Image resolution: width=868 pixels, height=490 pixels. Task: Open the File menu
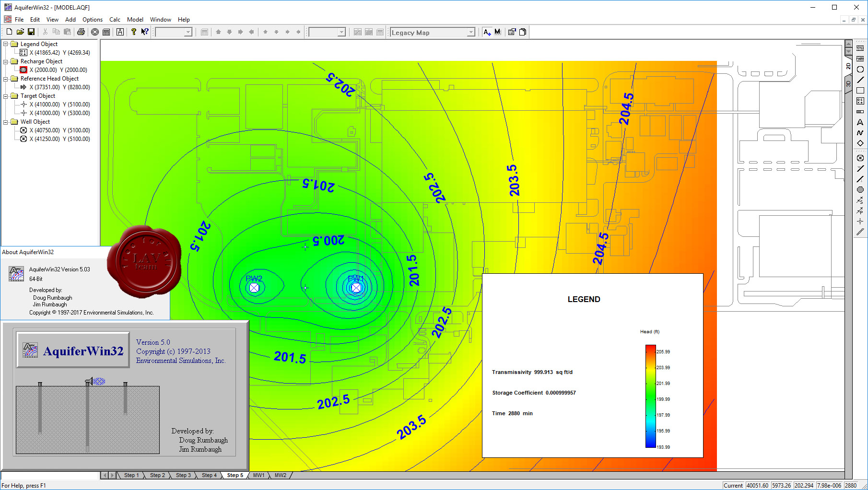(19, 20)
